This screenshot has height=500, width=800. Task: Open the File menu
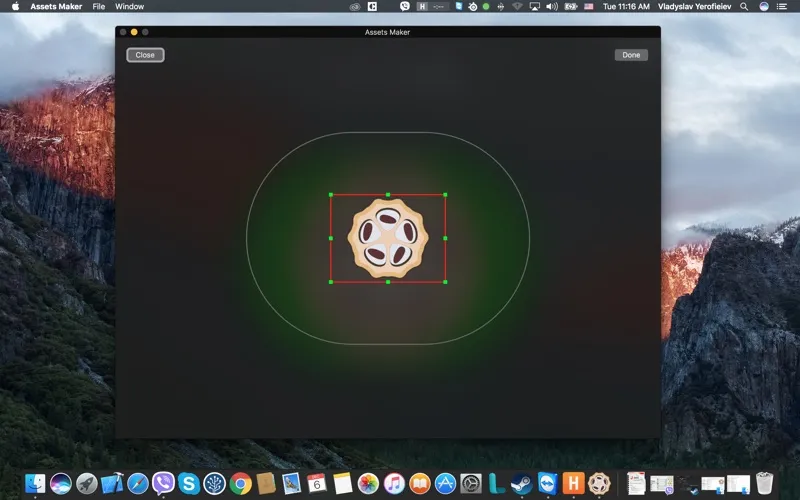click(x=98, y=6)
